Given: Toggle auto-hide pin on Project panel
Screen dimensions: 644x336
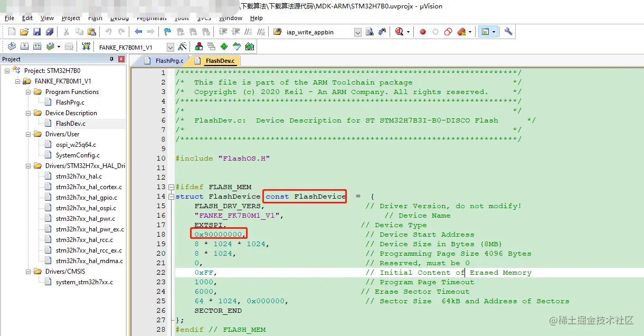Looking at the screenshot, I should (x=111, y=59).
